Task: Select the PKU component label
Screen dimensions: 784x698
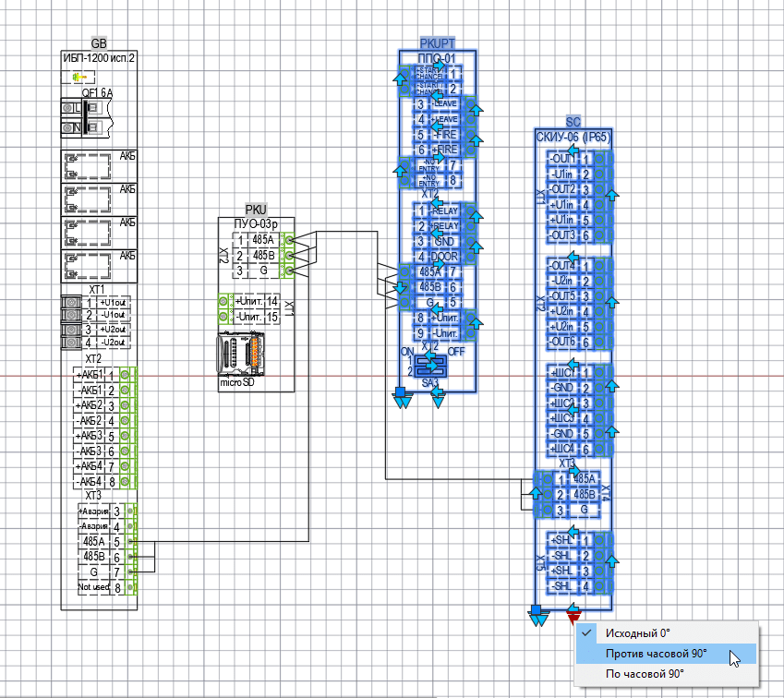Action: [x=255, y=211]
